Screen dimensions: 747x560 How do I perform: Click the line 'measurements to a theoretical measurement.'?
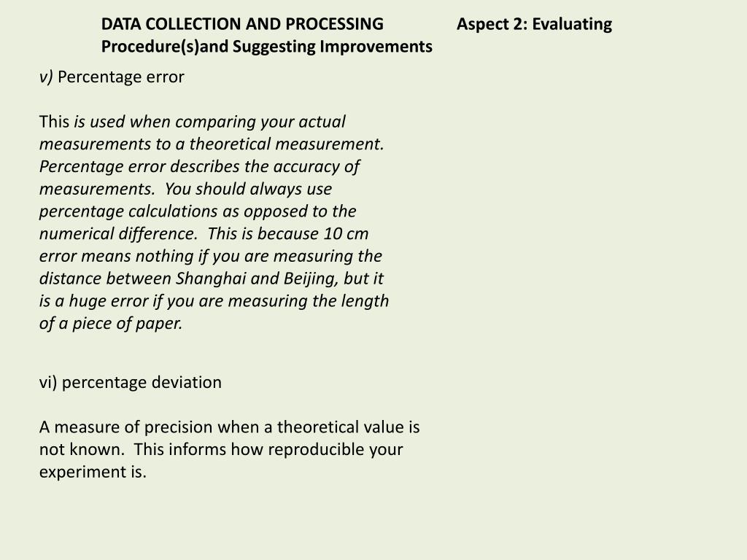212,144
